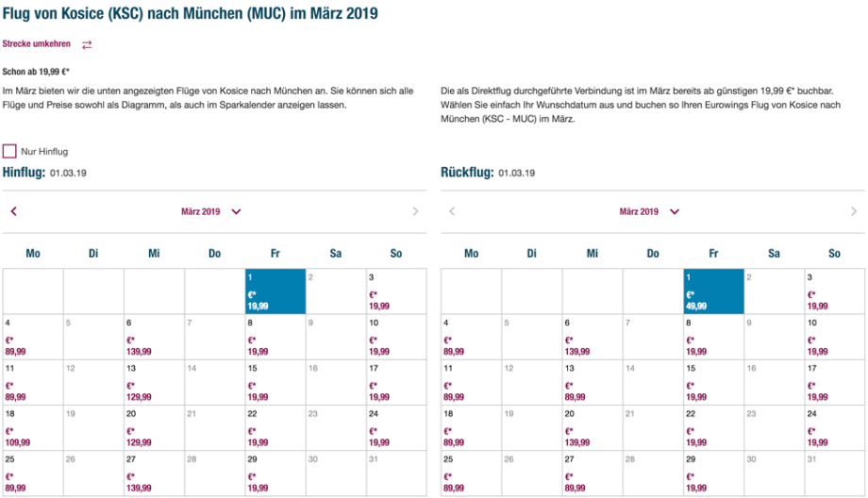Go to previous month in Hinflug calendar
This screenshot has width=868, height=498.
pyautogui.click(x=14, y=211)
